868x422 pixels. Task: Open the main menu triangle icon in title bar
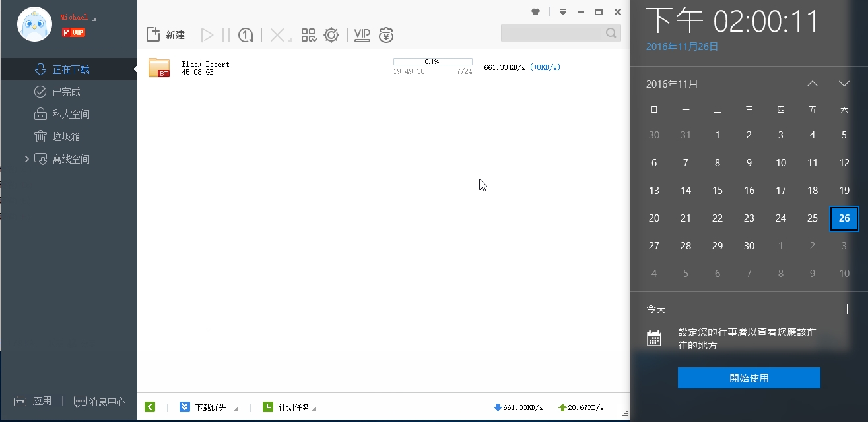click(x=563, y=12)
